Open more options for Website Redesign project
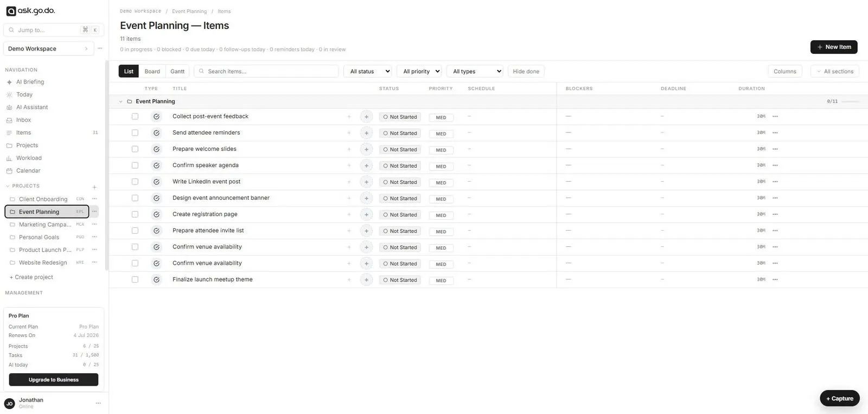This screenshot has height=414, width=868. pyautogui.click(x=94, y=263)
